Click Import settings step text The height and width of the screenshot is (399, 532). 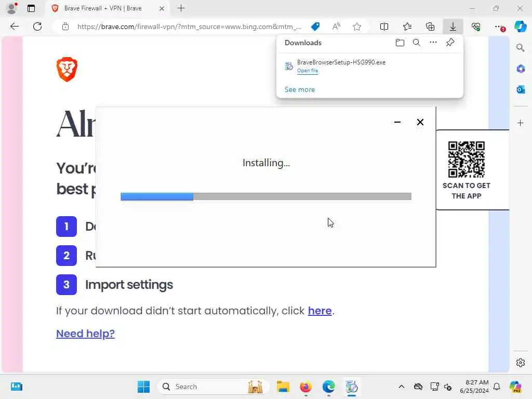pos(129,285)
